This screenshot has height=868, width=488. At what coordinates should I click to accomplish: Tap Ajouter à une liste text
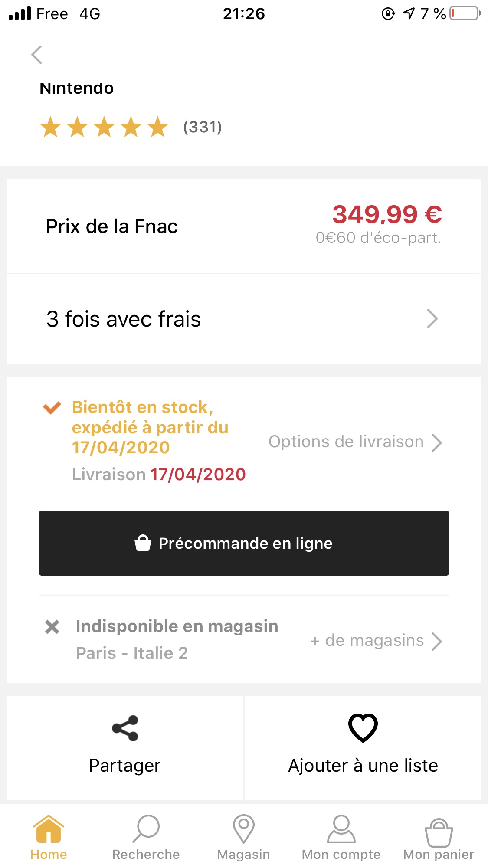click(363, 766)
